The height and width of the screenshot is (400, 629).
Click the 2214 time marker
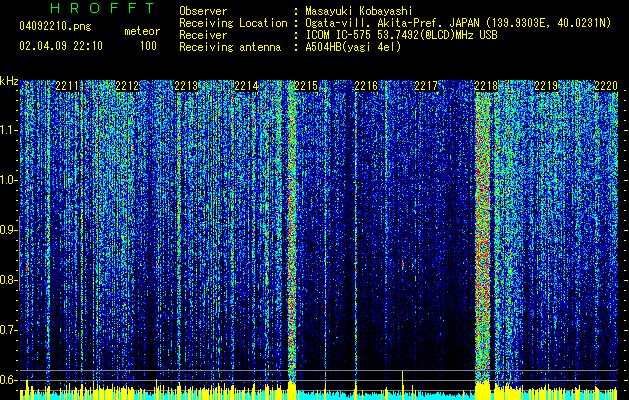(246, 86)
